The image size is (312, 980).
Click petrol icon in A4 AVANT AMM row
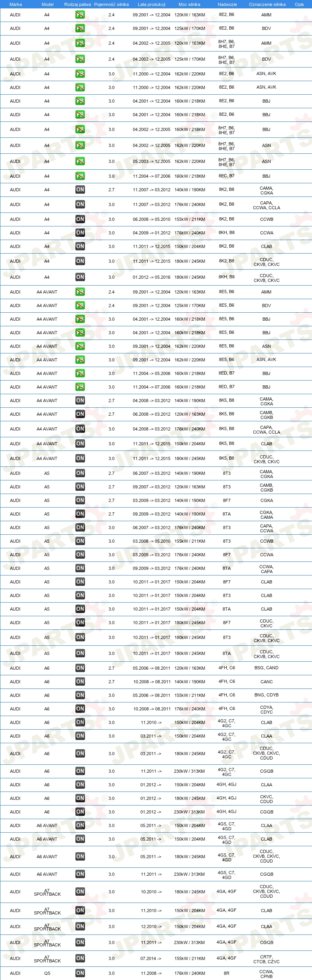(x=80, y=292)
